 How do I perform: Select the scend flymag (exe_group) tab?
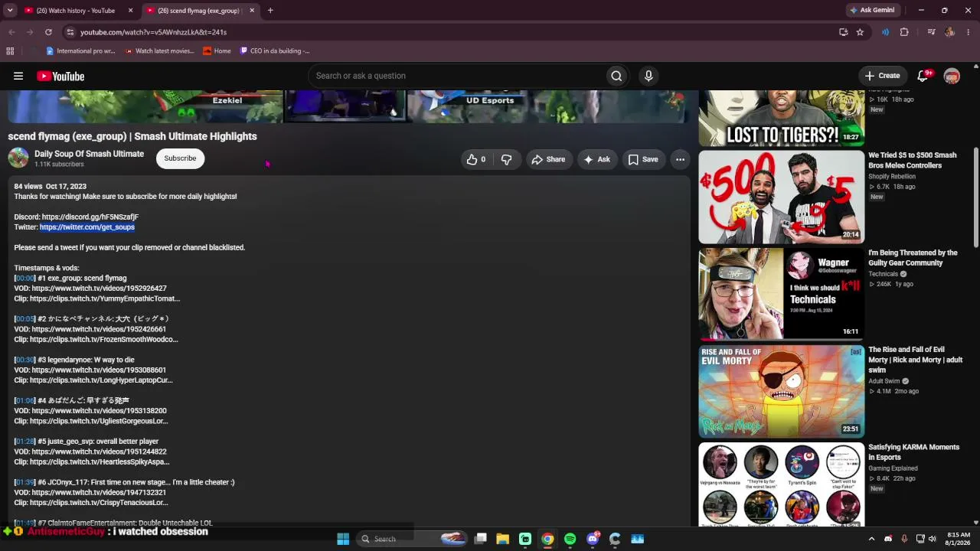[x=200, y=11]
